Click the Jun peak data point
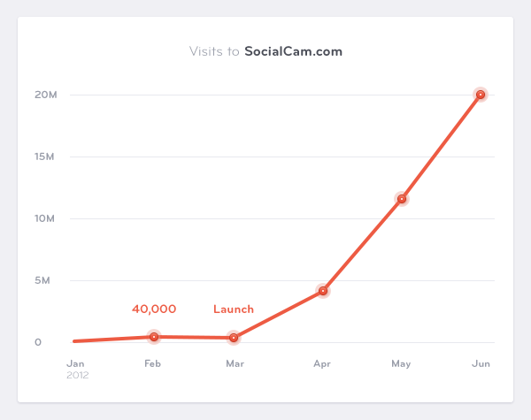The height and width of the screenshot is (420, 531). (481, 95)
